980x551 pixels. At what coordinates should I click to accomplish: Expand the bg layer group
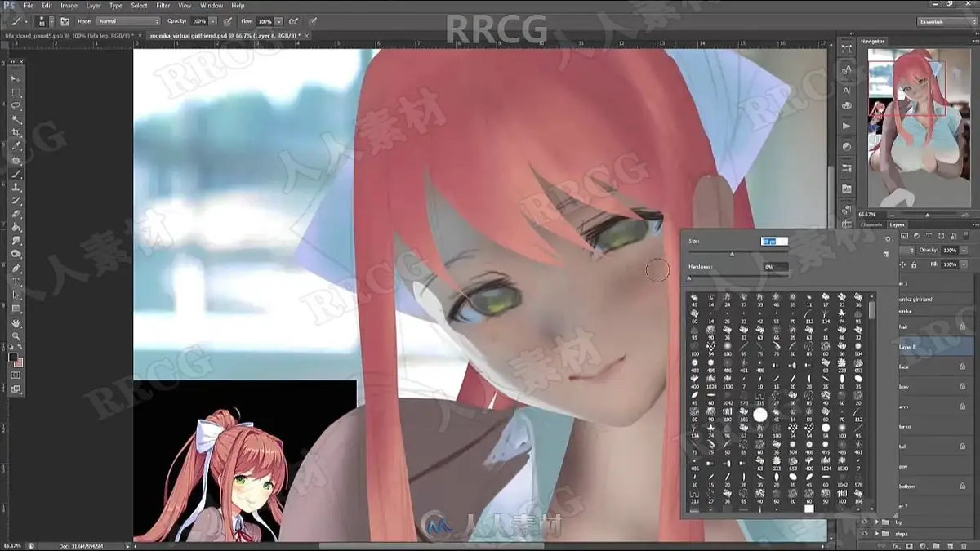tap(875, 521)
